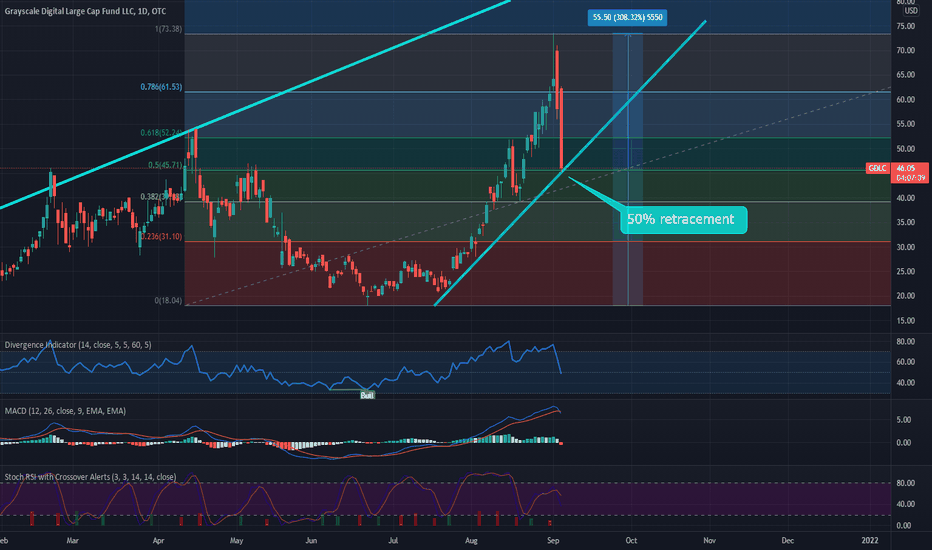This screenshot has height=550, width=932.
Task: Click the 'Bull' divergence marker label
Action: click(367, 395)
